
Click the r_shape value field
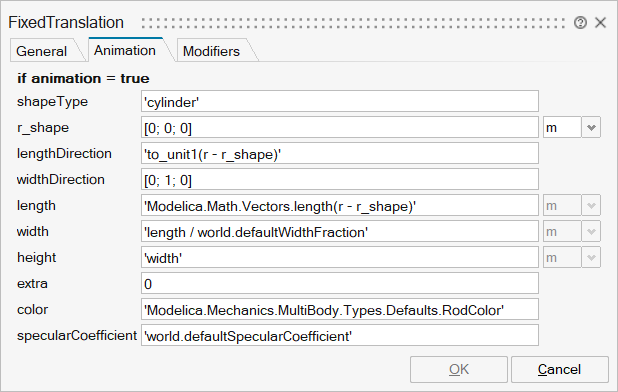tap(340, 128)
